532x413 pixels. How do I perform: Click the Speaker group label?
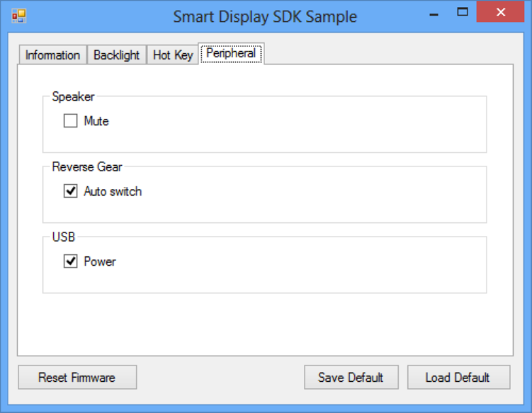73,97
